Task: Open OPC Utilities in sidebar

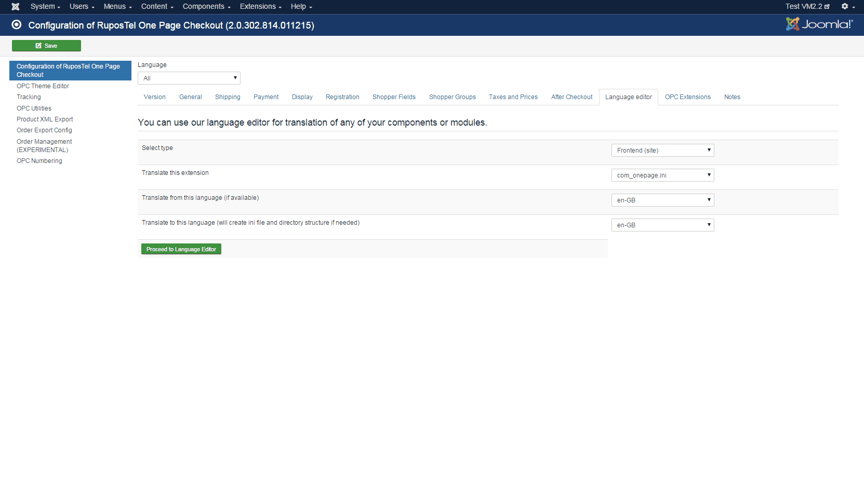Action: pyautogui.click(x=34, y=108)
